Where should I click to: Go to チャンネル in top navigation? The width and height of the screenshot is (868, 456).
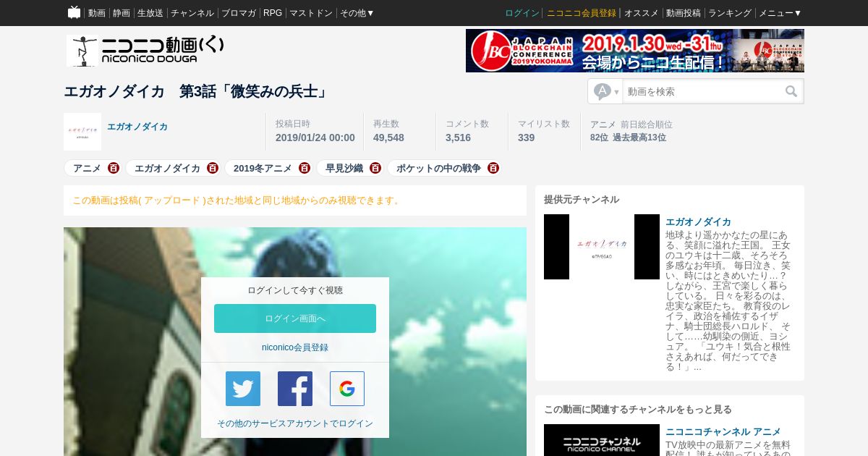point(192,13)
